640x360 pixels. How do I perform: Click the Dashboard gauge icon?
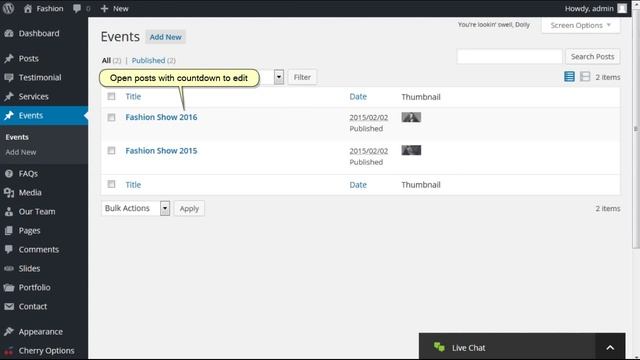[9, 33]
